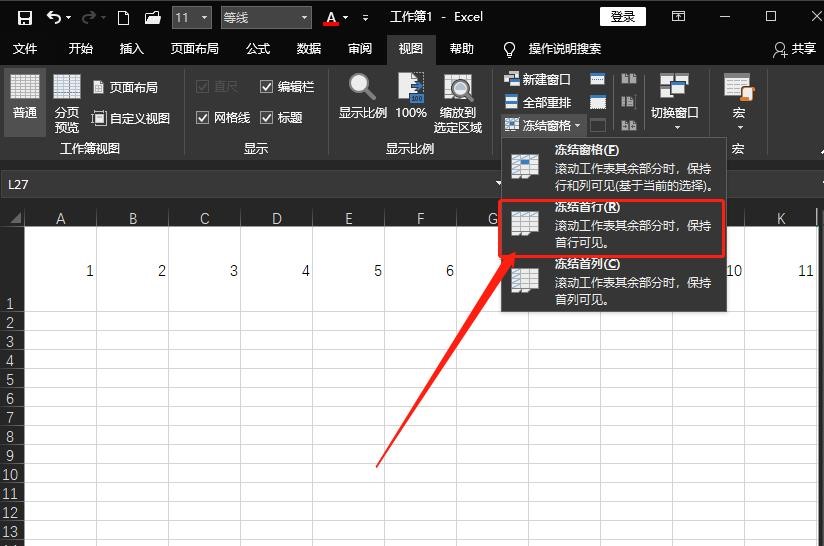Click Zoom to Selection (缩放到选定区域)

(458, 103)
